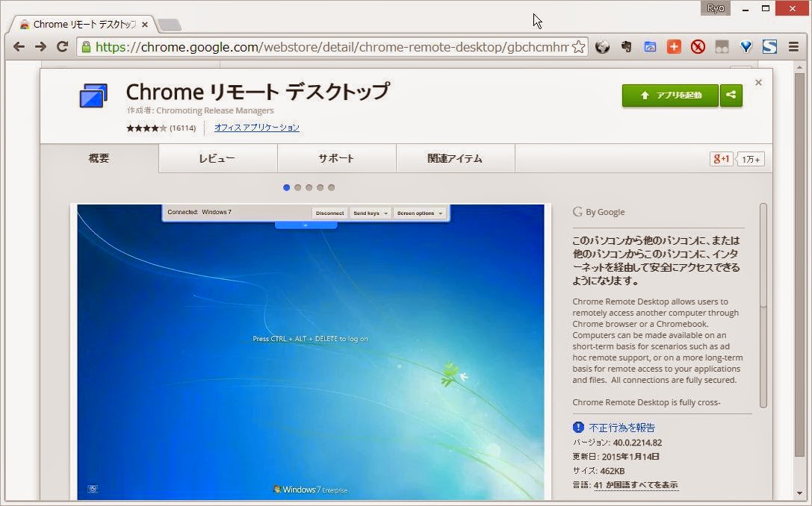The width and height of the screenshot is (812, 506).
Task: Bookmark this page with the star icon
Action: [578, 47]
